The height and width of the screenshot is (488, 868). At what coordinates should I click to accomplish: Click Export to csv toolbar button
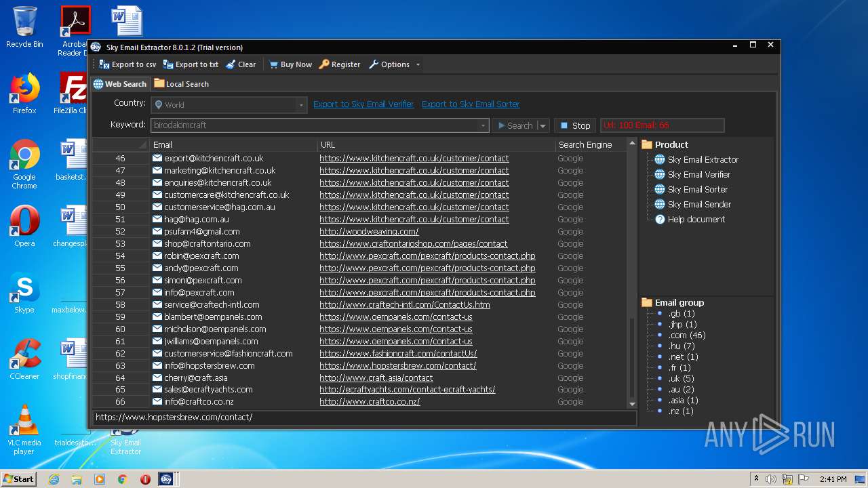click(x=127, y=64)
